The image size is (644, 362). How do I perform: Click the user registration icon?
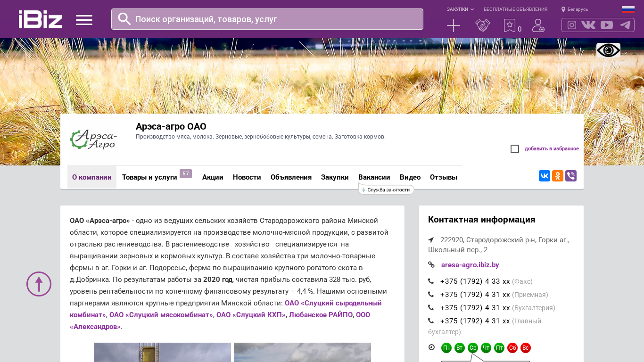(538, 25)
